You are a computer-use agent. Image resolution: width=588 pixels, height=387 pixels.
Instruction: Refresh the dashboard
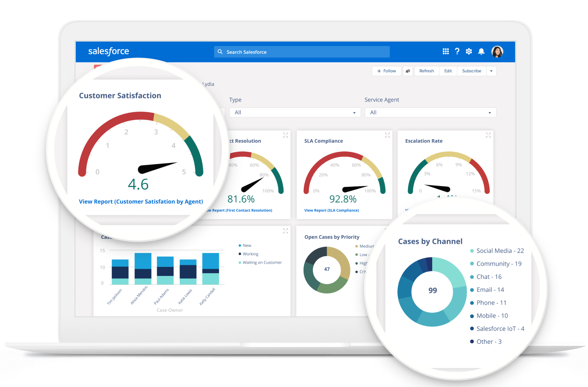[x=427, y=71]
